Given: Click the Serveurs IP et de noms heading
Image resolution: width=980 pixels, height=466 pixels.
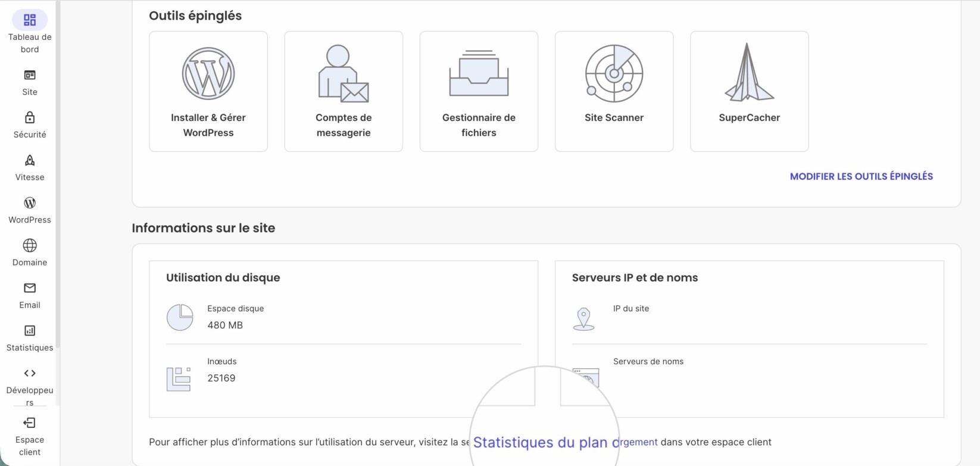Looking at the screenshot, I should (x=635, y=278).
